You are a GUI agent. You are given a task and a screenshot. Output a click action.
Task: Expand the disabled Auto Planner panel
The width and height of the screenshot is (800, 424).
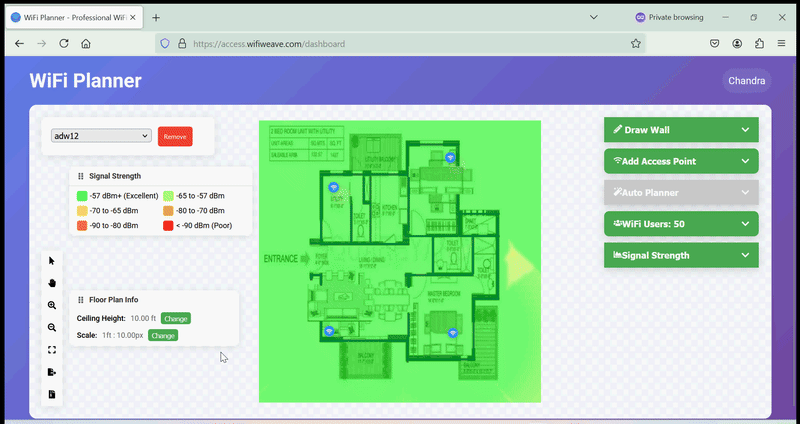coord(681,192)
